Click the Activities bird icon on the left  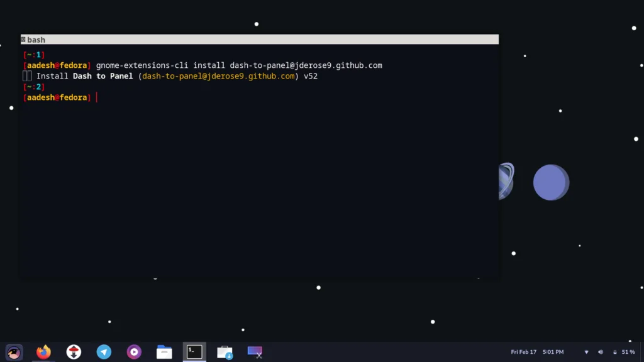click(x=14, y=352)
